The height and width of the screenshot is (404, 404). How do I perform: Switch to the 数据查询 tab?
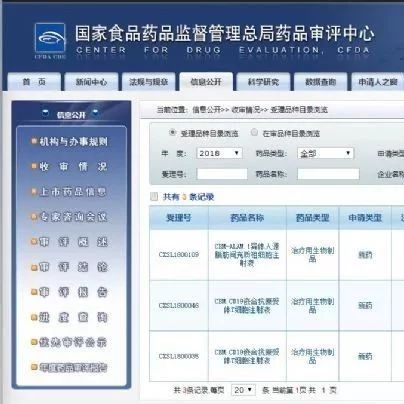point(320,82)
